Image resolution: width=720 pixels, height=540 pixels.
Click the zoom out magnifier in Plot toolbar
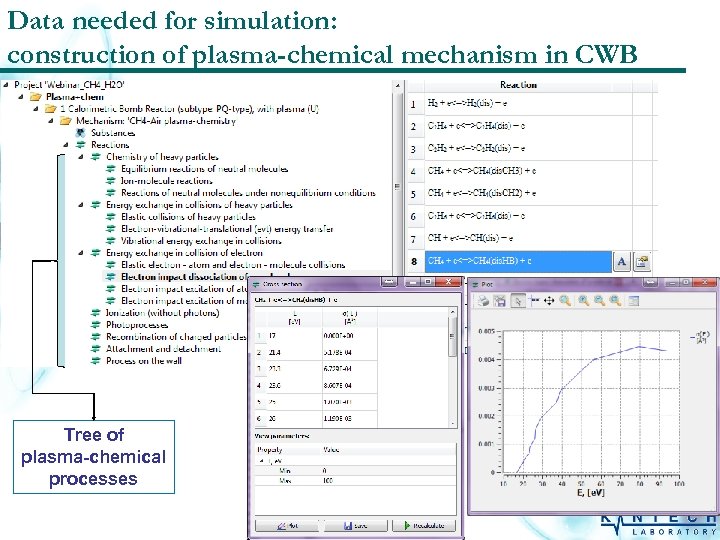coord(599,301)
